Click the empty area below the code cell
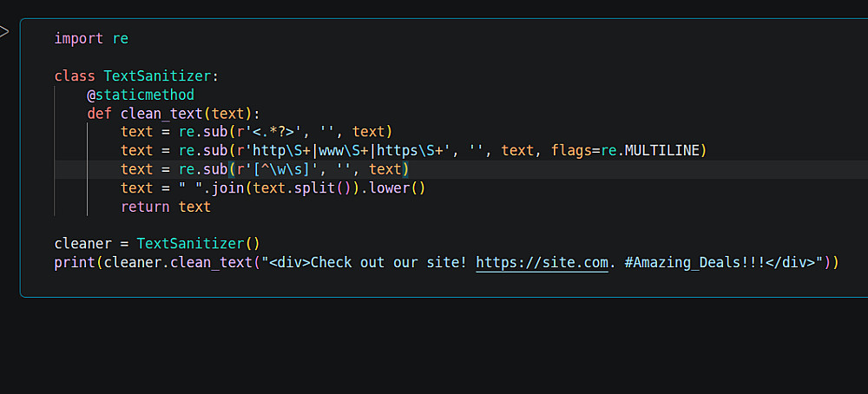The height and width of the screenshot is (394, 868). [434, 347]
